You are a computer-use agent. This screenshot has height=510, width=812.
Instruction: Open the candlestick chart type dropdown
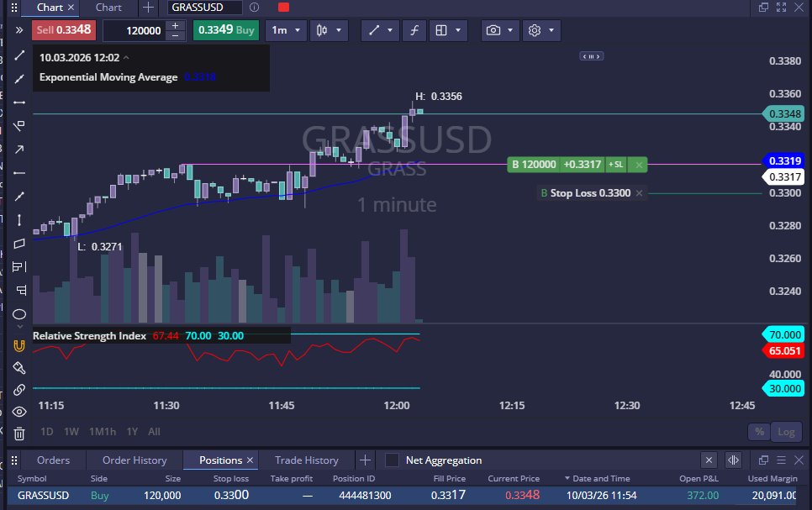click(329, 30)
